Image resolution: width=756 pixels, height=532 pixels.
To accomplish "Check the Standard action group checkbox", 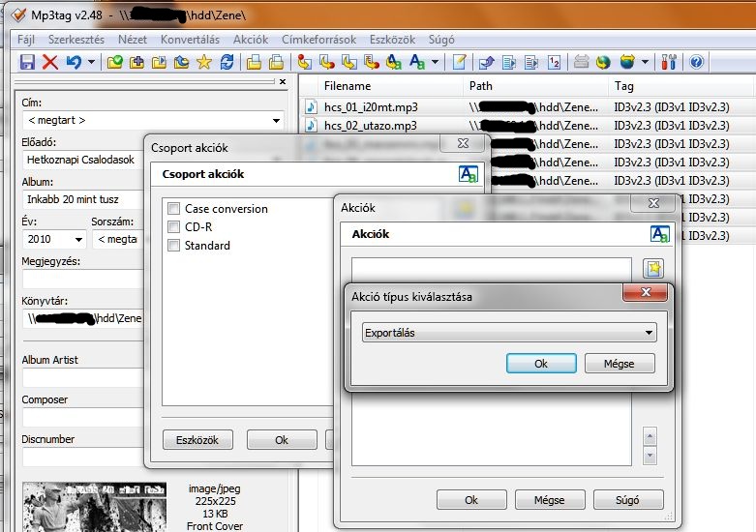I will click(174, 246).
